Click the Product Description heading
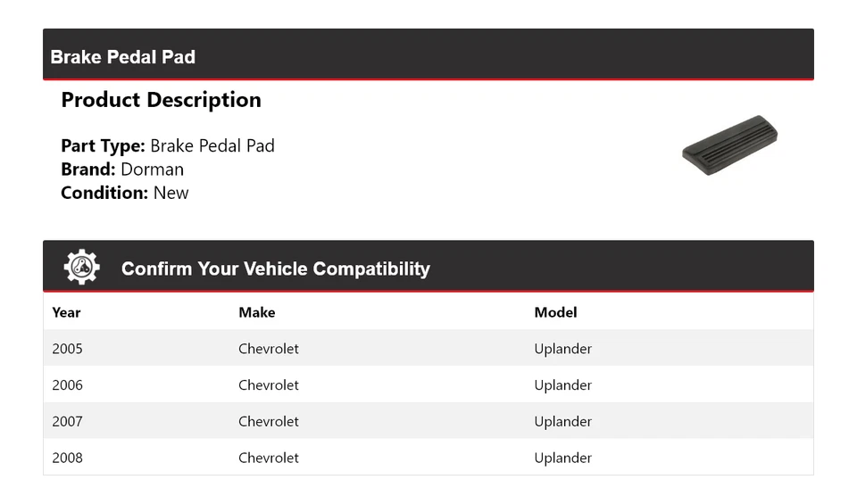This screenshot has height=504, width=857. click(162, 100)
